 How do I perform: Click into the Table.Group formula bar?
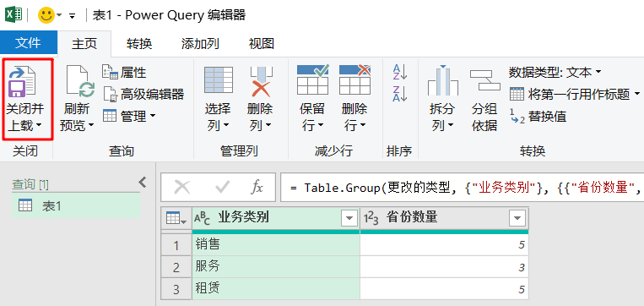[462, 187]
